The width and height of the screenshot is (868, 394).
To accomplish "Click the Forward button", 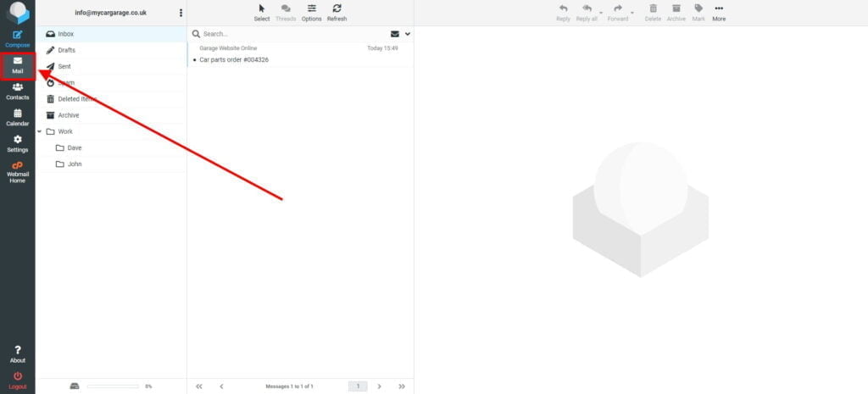I will 618,13.
